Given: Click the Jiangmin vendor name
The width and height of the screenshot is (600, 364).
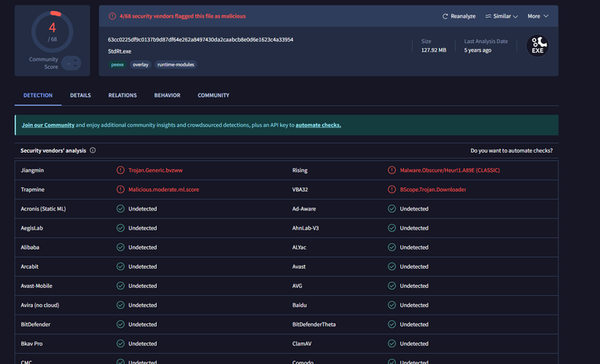Looking at the screenshot, I should click(32, 170).
